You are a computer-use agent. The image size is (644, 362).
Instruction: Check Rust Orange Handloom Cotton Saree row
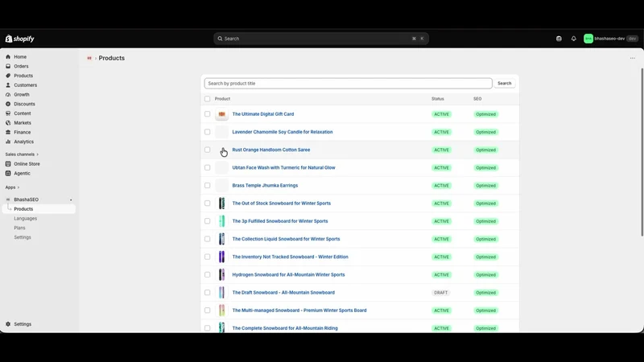tap(208, 150)
